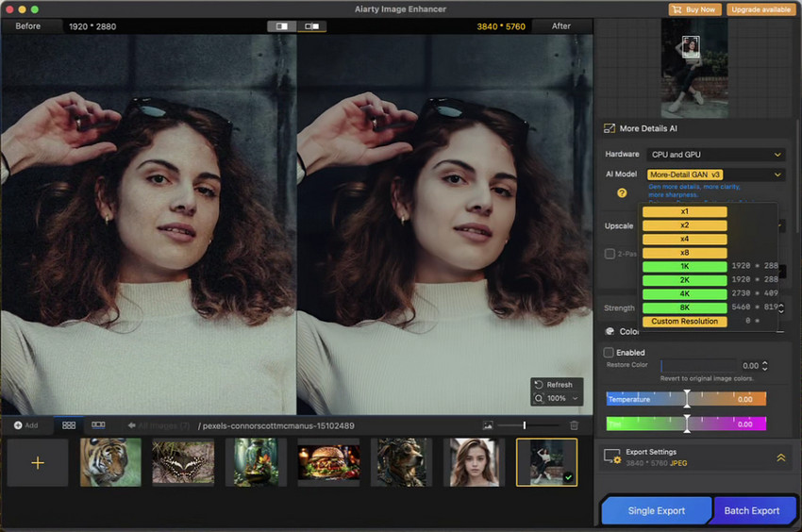The width and height of the screenshot is (802, 532).
Task: Choose x2 upscale option
Action: pyautogui.click(x=684, y=225)
